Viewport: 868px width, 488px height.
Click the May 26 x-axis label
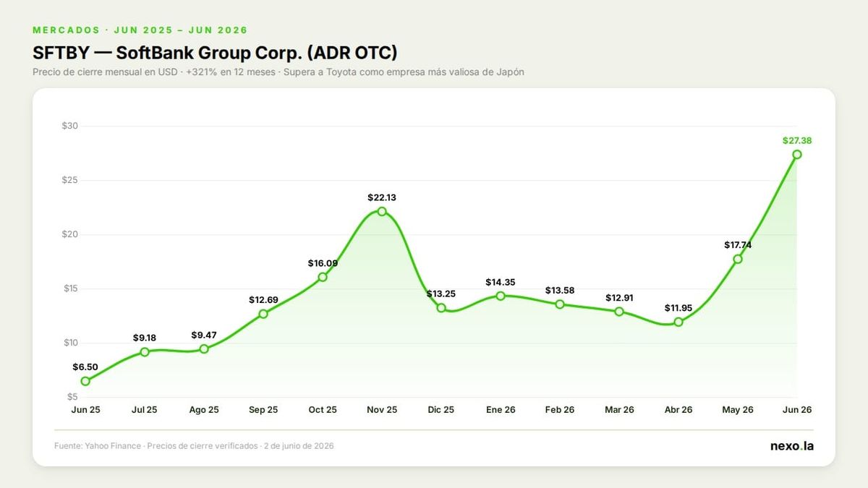tap(738, 410)
